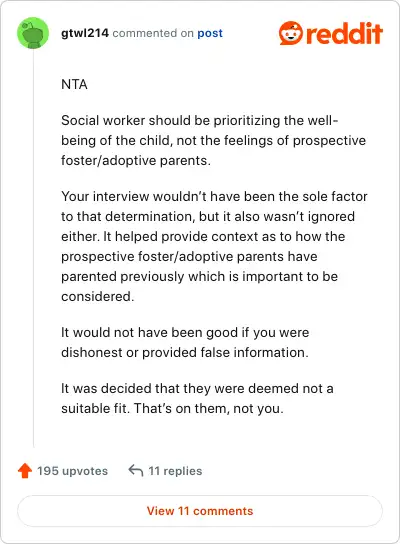Upvote using the orange arrow icon

pyautogui.click(x=25, y=471)
